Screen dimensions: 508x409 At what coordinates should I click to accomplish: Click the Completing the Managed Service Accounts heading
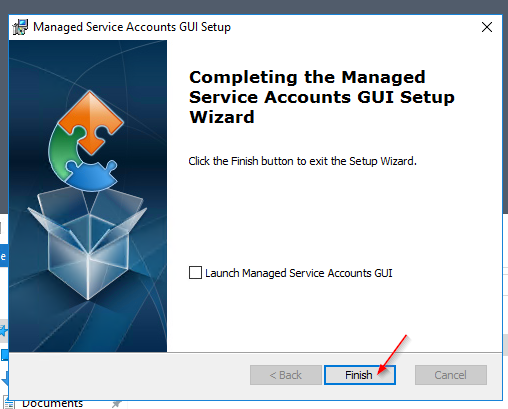[x=322, y=97]
